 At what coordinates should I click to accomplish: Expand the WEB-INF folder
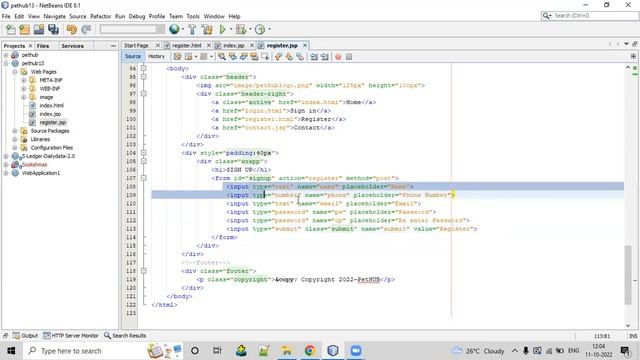point(23,89)
